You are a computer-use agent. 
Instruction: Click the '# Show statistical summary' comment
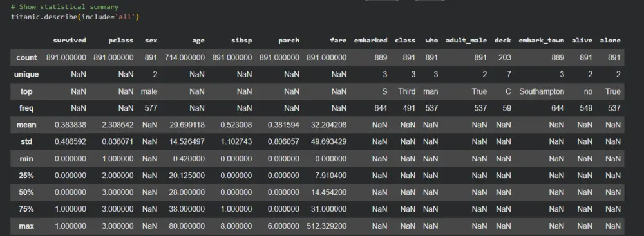tap(65, 7)
